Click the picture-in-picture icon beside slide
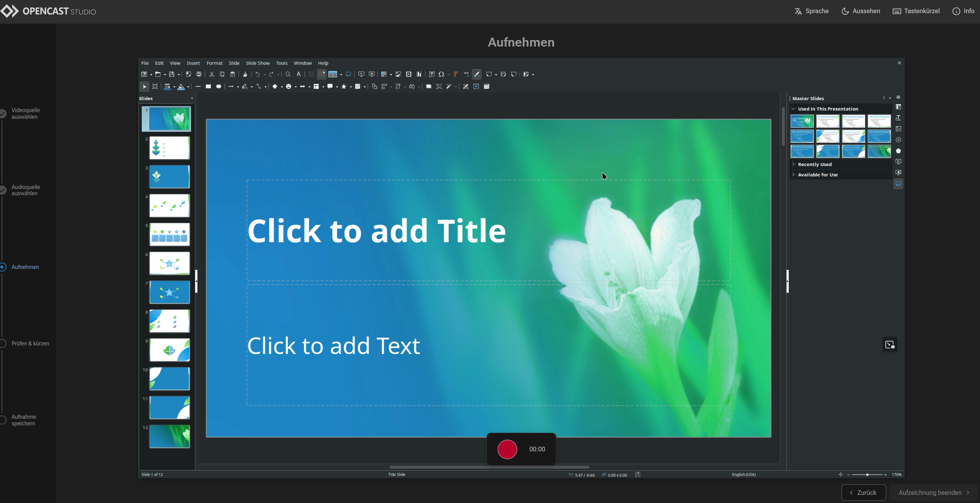This screenshot has width=980, height=503. click(x=890, y=345)
